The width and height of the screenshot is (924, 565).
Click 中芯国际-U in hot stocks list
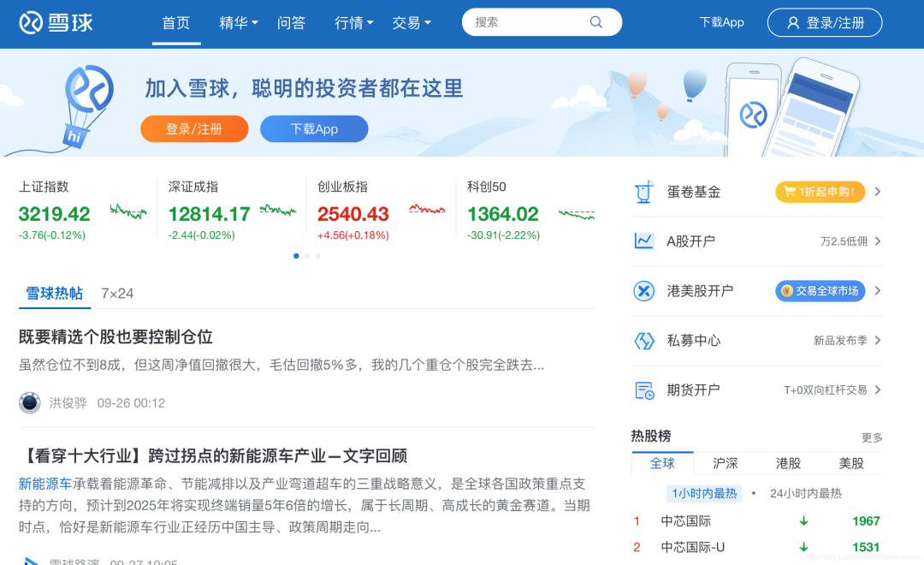[693, 547]
